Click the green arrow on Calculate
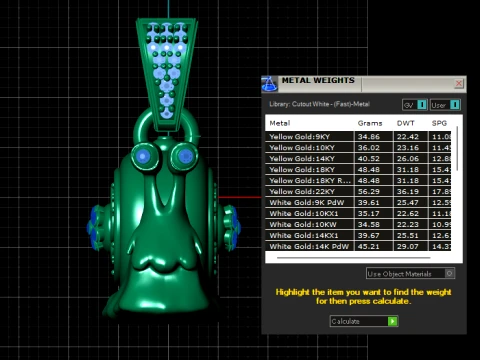Image resolution: width=480 pixels, height=360 pixels. click(x=393, y=321)
